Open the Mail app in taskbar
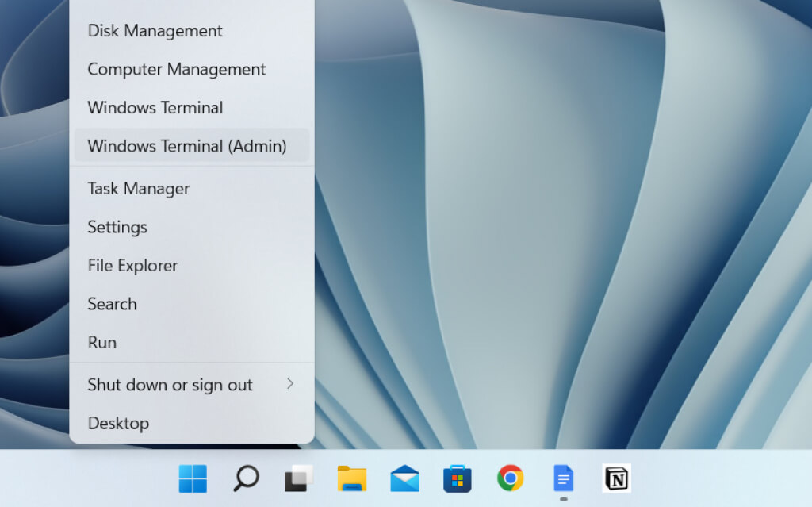Viewport: 812px width, 507px height. 405,478
